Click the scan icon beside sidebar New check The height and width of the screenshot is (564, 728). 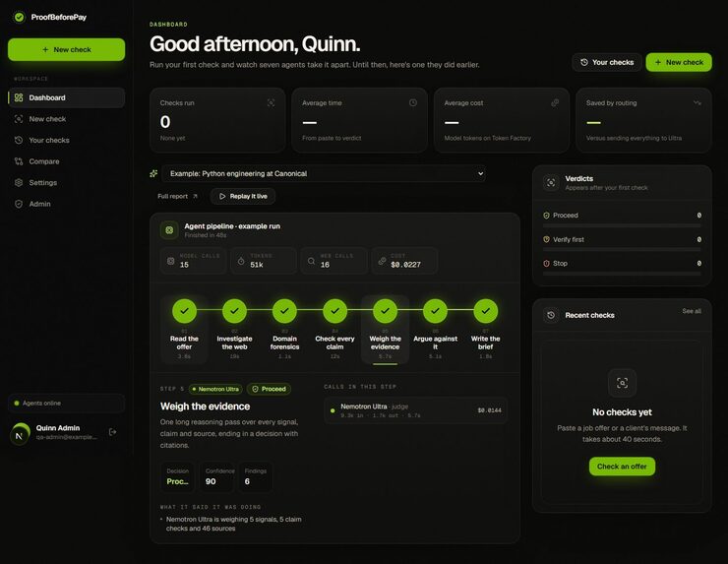[19, 119]
